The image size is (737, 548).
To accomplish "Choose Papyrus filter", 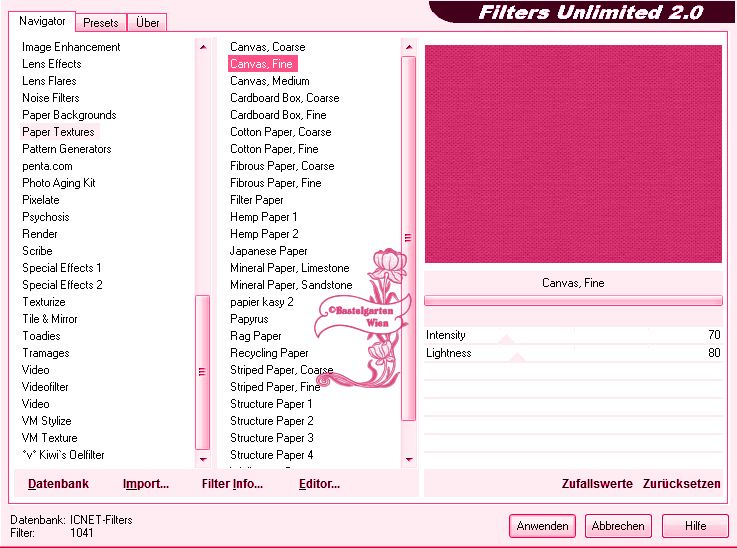I will coord(249,319).
